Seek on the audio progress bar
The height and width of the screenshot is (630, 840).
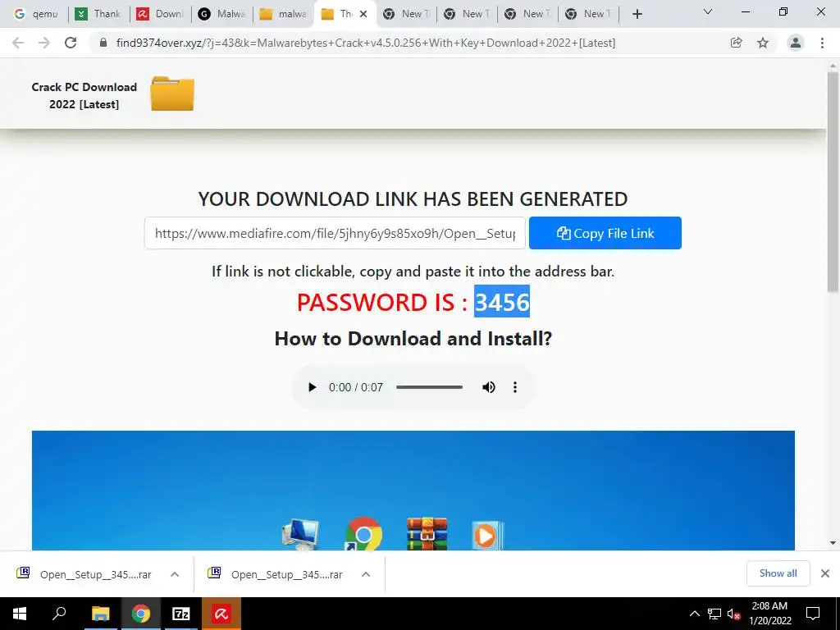pyautogui.click(x=429, y=387)
